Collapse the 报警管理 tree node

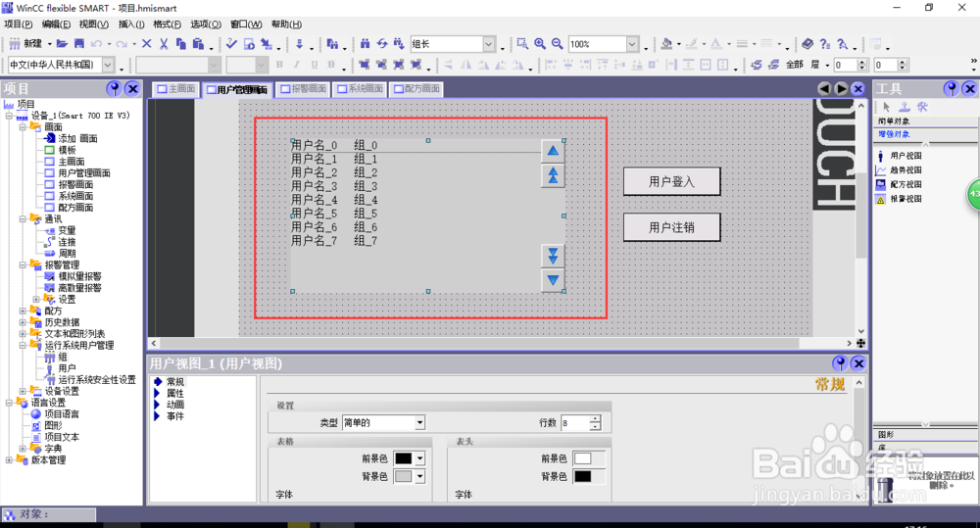23,264
